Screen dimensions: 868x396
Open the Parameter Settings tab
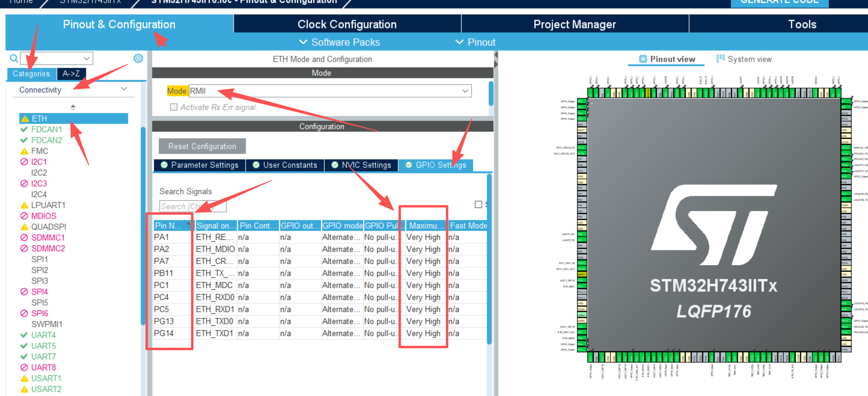click(200, 165)
